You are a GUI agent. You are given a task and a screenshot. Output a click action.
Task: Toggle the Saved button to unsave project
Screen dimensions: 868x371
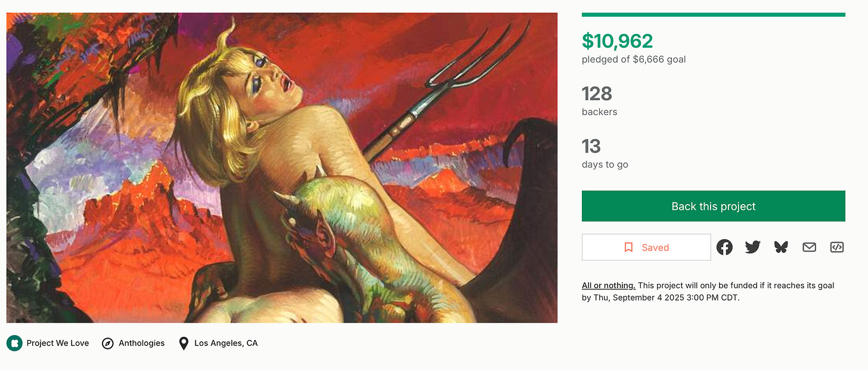pyautogui.click(x=646, y=247)
